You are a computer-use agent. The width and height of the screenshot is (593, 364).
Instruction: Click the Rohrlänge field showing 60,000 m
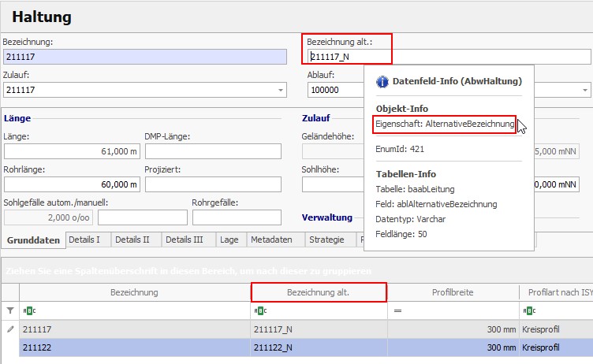(72, 184)
